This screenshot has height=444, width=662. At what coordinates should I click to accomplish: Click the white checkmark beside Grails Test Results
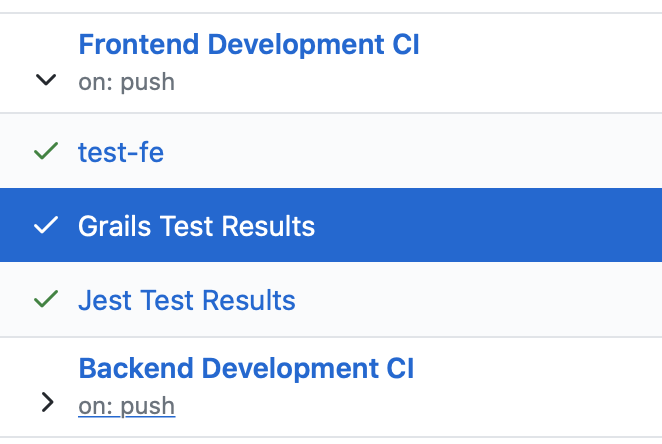tap(46, 226)
